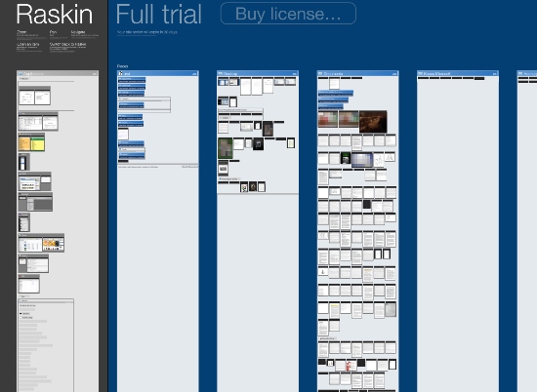Click the Buy license… button

pyautogui.click(x=288, y=14)
